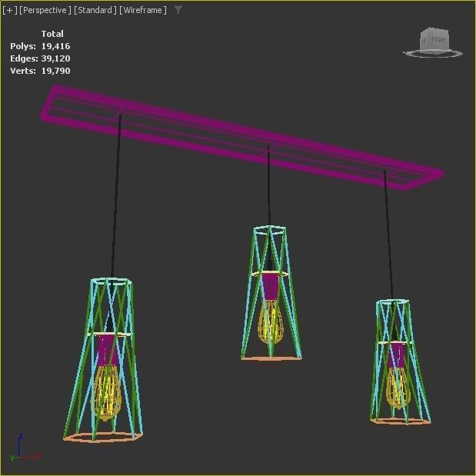
Task: Select the right pendant lamp bulb
Action: 398,388
